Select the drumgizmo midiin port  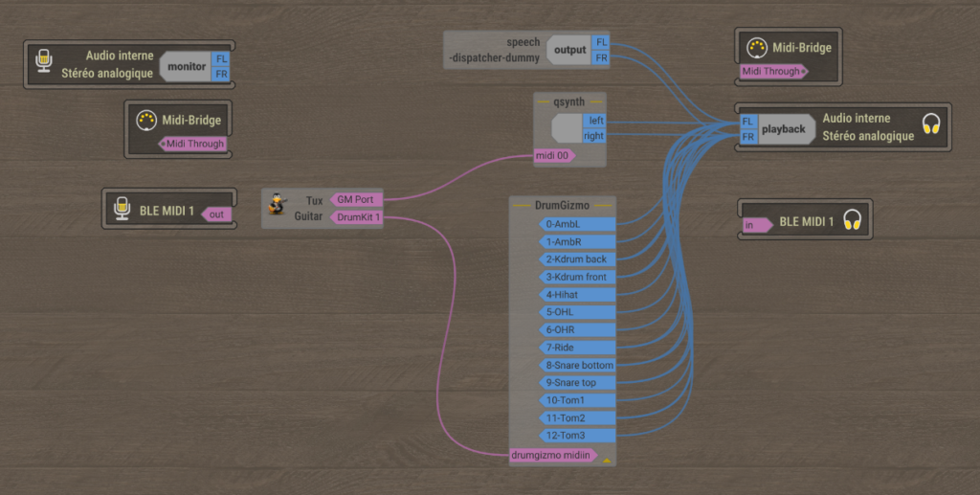point(553,455)
